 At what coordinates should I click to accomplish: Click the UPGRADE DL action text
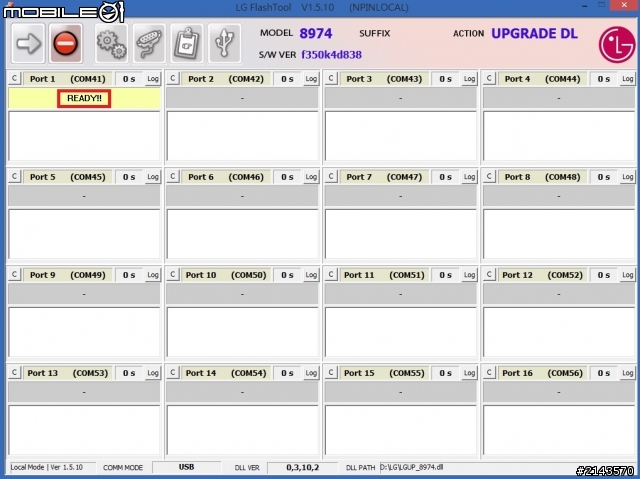click(535, 33)
